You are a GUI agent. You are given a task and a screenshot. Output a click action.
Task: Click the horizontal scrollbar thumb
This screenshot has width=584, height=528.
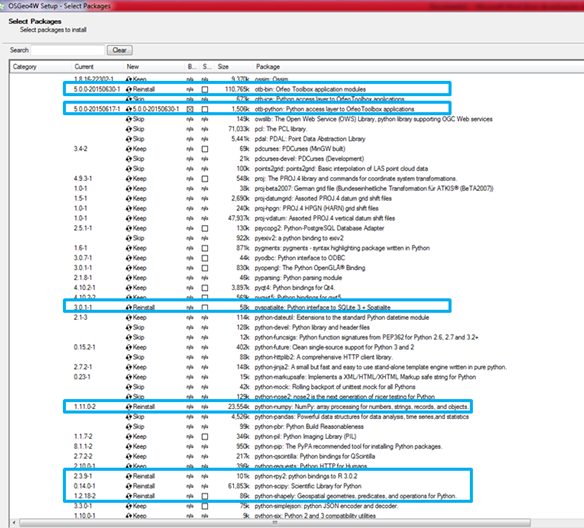pos(275,523)
